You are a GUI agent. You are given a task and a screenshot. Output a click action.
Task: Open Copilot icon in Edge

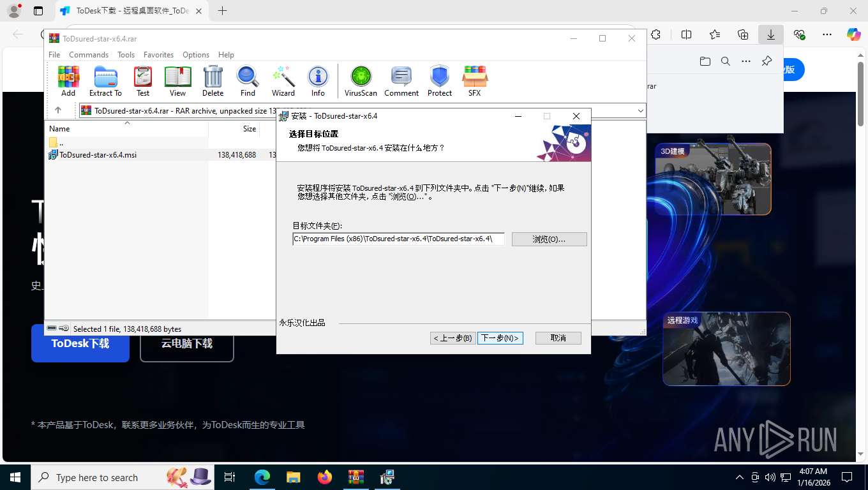[x=854, y=34]
